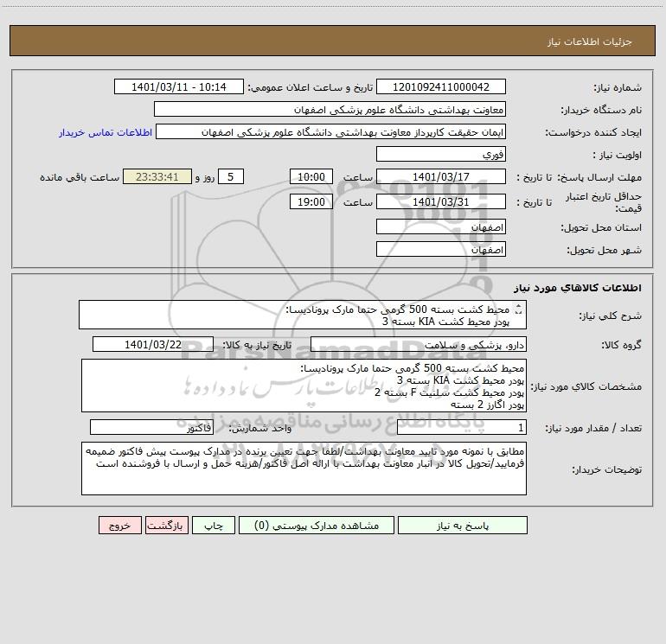
Task: Click the remaining days field showing 5
Action: point(231,177)
